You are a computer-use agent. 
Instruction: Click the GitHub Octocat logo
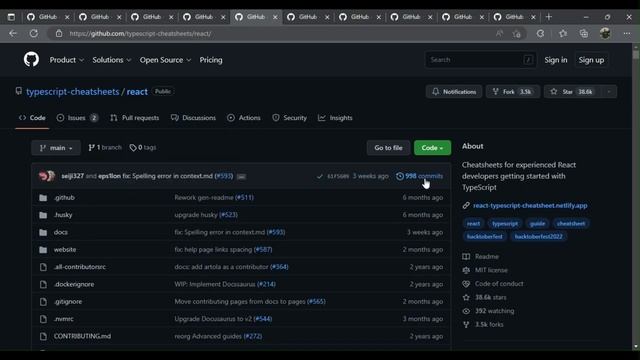pos(31,60)
